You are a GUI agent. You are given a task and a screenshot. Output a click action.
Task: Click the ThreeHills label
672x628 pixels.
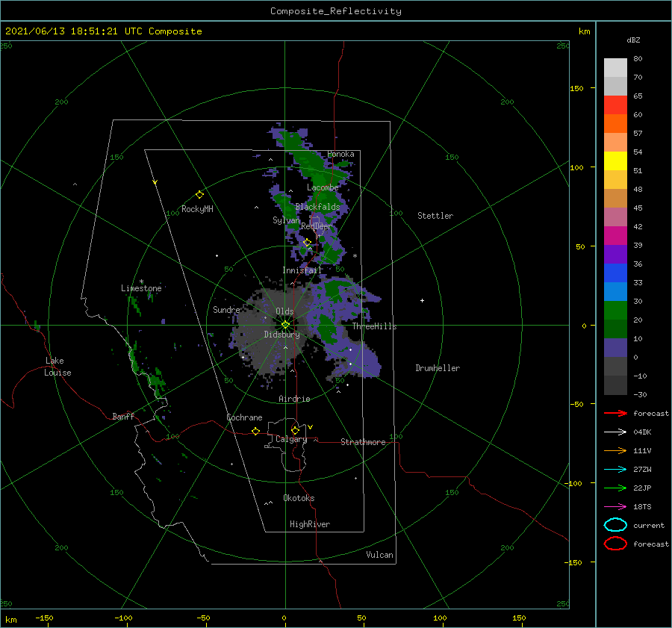(374, 326)
